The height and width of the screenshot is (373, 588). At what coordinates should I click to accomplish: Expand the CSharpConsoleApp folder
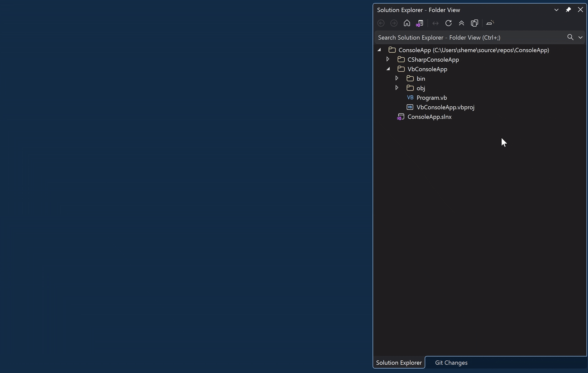[x=388, y=59]
